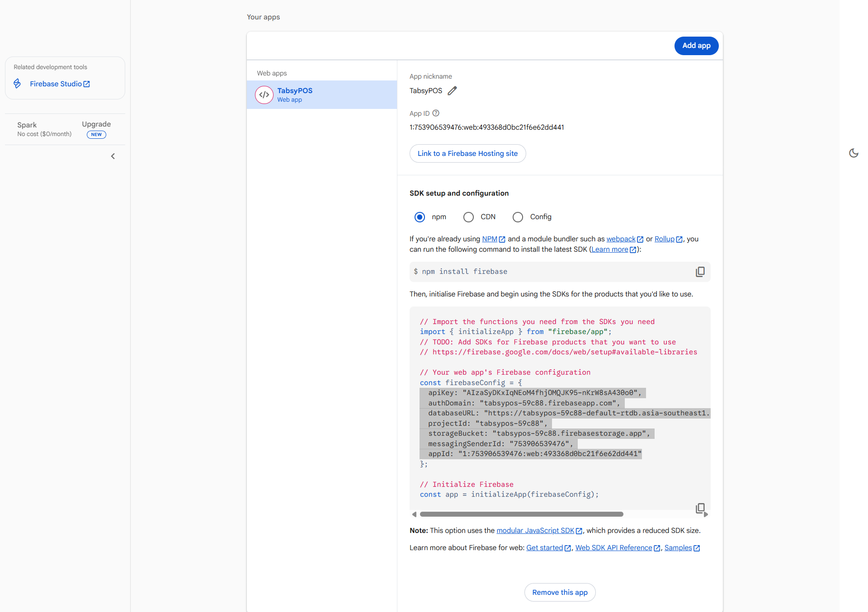The image size is (868, 612).
Task: Click the Add app button
Action: click(696, 46)
